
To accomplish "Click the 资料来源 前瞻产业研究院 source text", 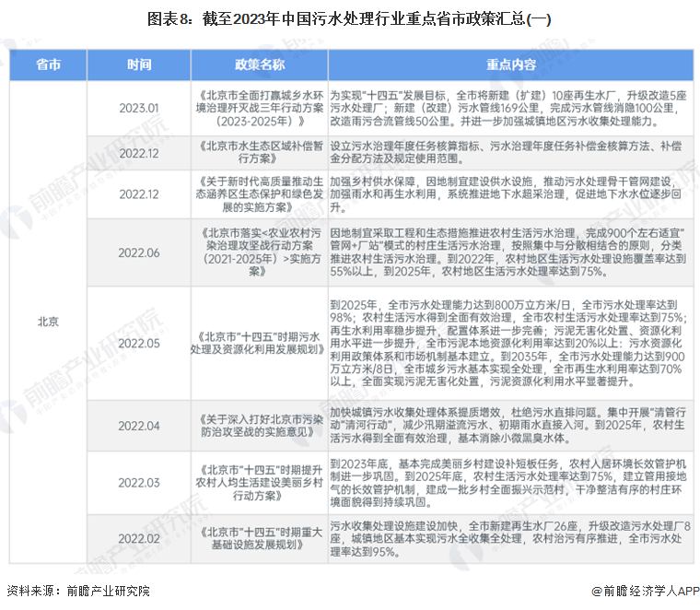I will pyautogui.click(x=77, y=591).
